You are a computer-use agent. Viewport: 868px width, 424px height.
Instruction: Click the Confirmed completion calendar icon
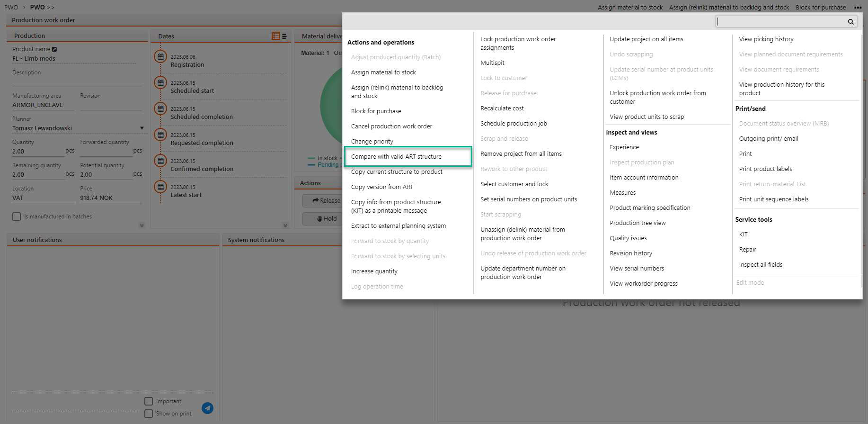(x=161, y=161)
